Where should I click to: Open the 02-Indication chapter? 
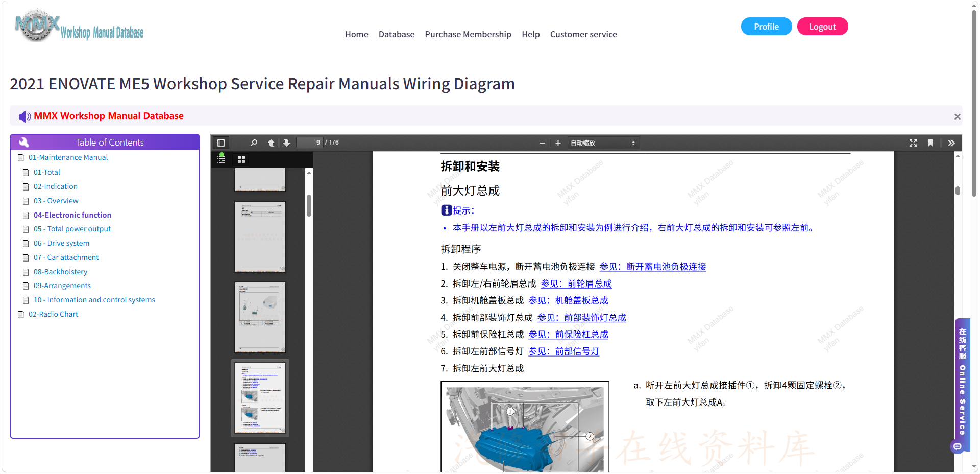(x=56, y=186)
